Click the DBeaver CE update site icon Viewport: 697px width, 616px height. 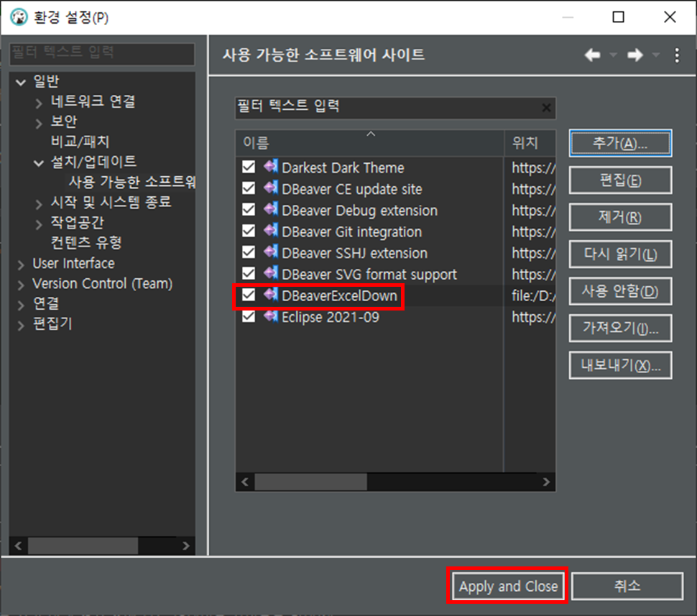click(x=271, y=188)
